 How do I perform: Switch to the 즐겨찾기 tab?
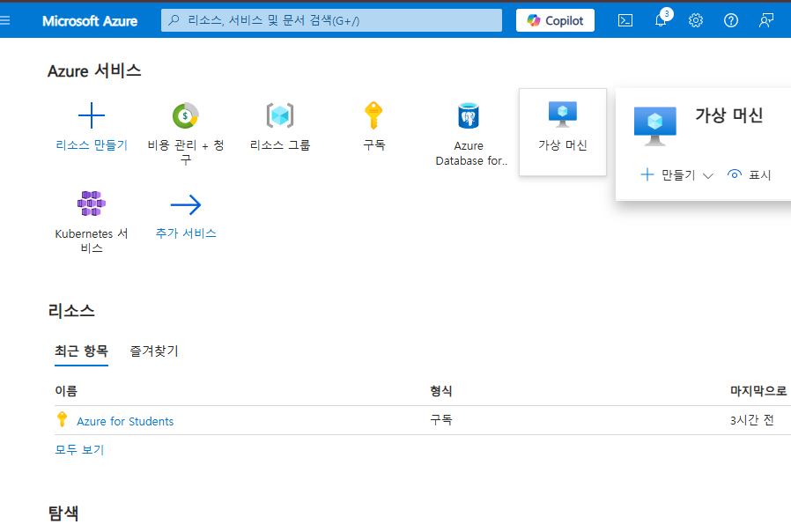click(154, 351)
